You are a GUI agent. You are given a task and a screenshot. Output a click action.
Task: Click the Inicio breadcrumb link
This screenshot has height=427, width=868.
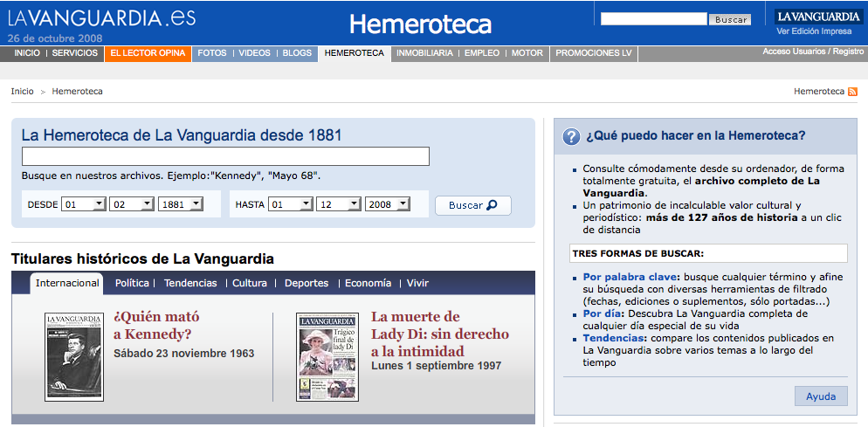pyautogui.click(x=22, y=92)
